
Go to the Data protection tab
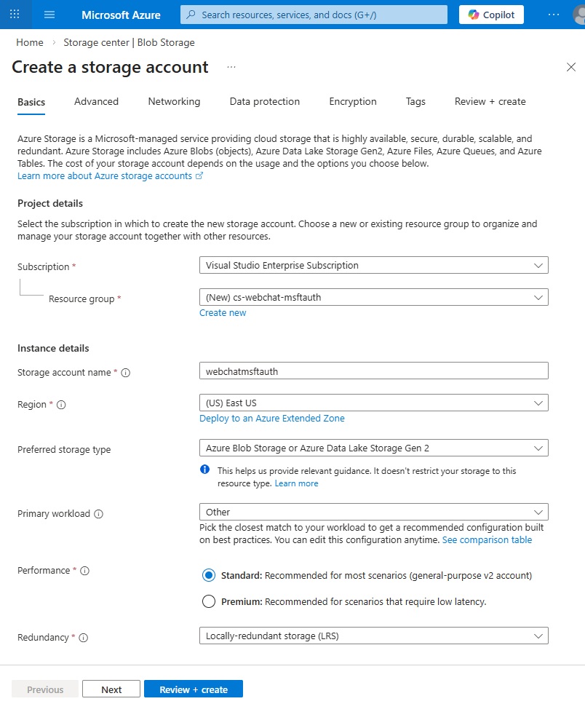pyautogui.click(x=264, y=102)
